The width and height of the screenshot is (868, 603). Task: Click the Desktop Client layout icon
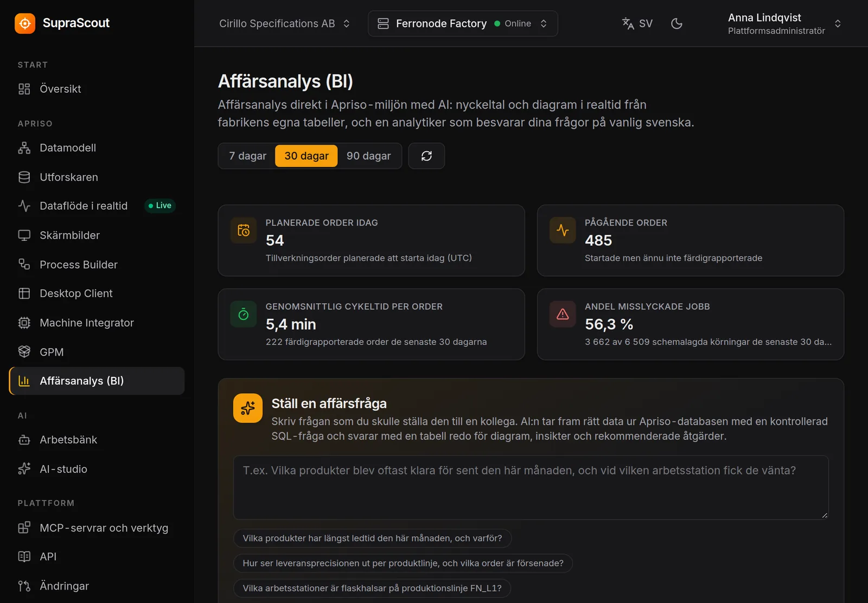pos(24,293)
